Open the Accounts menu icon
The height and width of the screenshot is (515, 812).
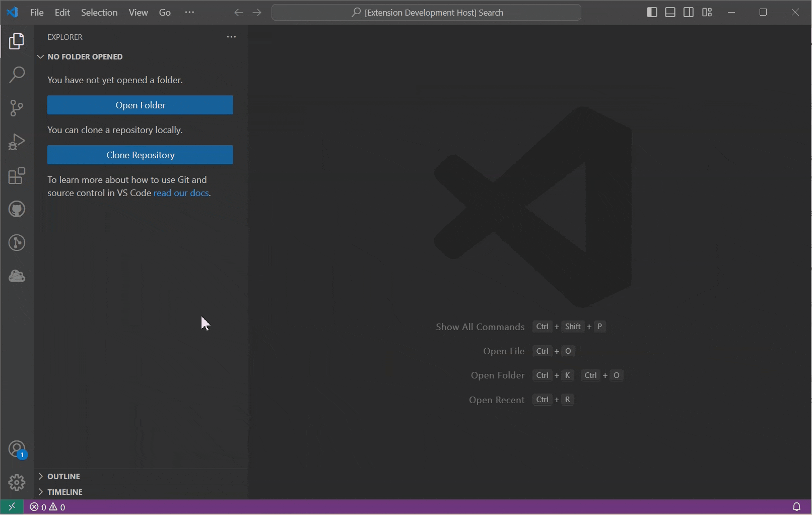[17, 449]
